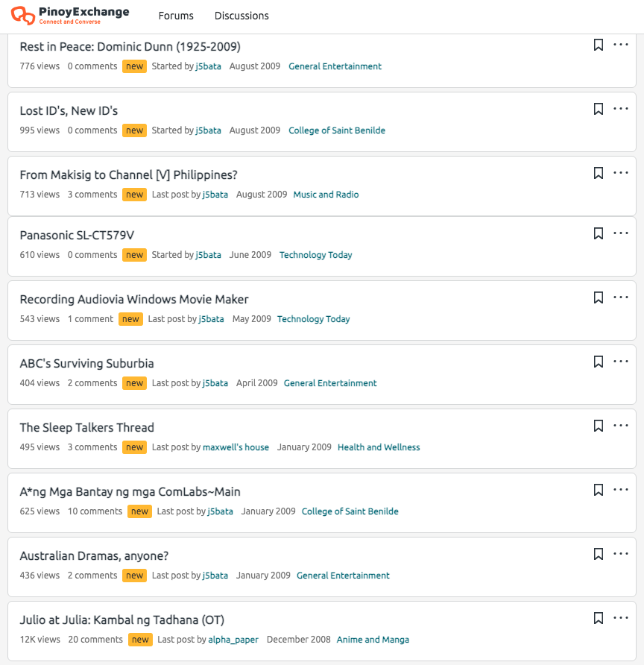Open options menu for Panasonic SL-CT579V thread

tap(621, 233)
